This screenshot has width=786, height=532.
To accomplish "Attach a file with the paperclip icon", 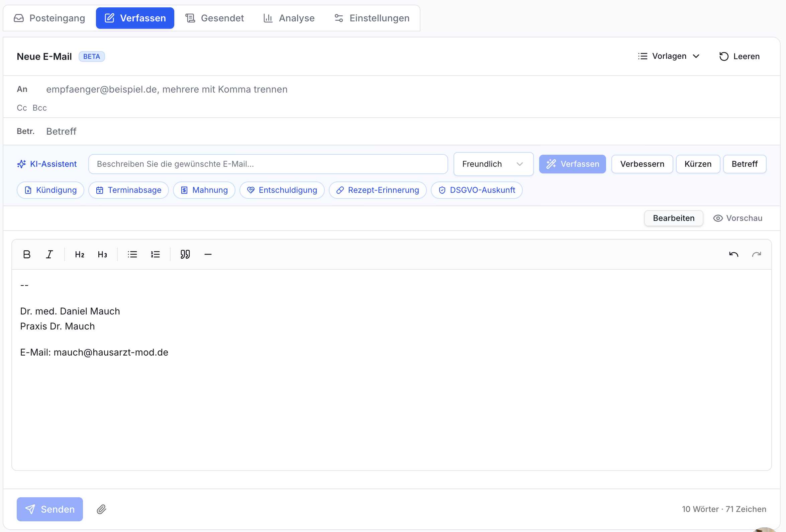I will pos(101,509).
